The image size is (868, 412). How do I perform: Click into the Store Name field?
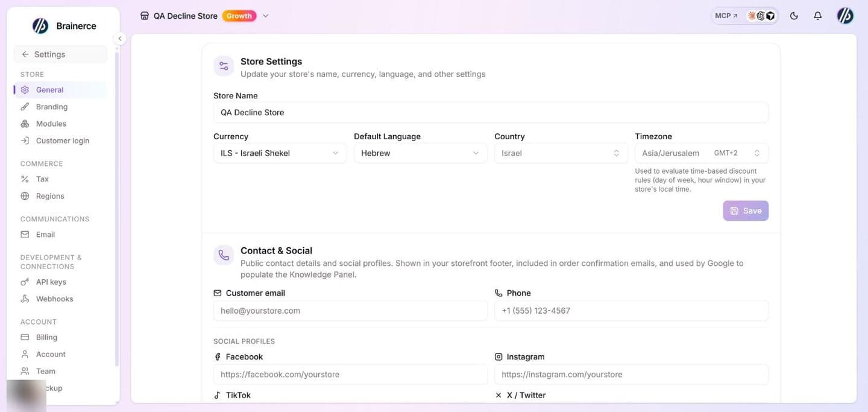[491, 113]
